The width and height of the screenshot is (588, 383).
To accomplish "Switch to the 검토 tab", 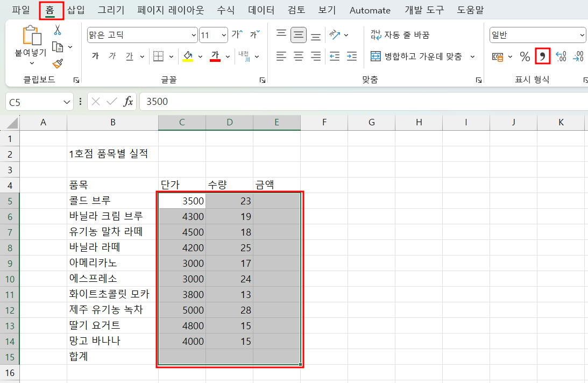I will [296, 10].
